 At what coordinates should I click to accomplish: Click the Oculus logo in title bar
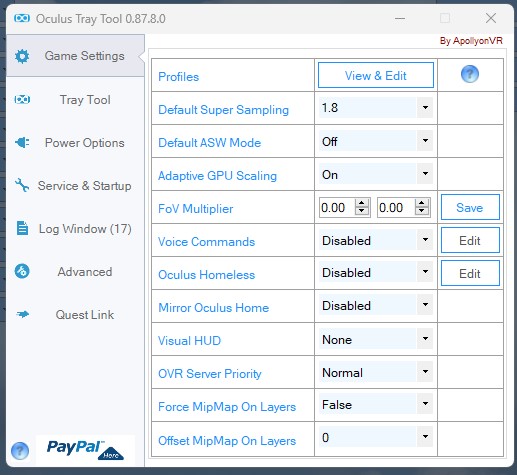pos(22,18)
